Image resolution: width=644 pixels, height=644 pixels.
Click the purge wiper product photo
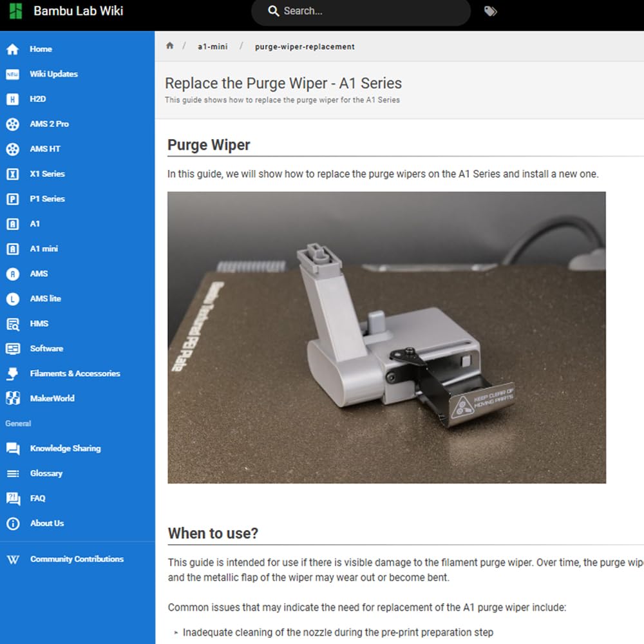pos(386,337)
